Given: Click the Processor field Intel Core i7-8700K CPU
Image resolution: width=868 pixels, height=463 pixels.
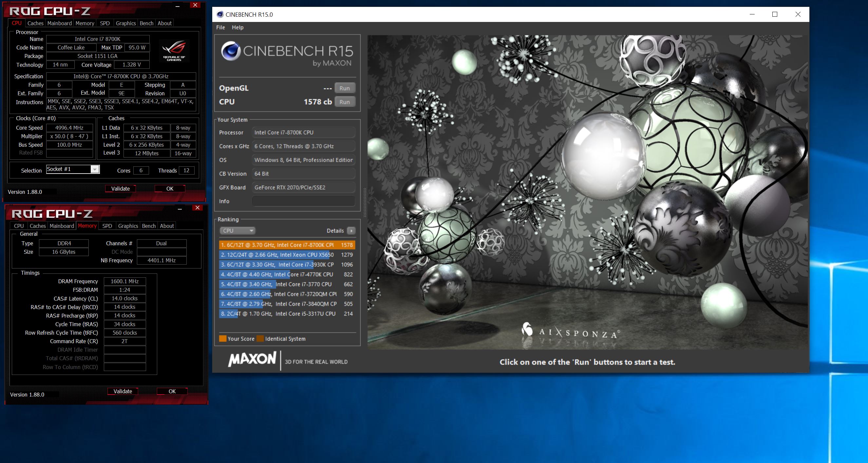Looking at the screenshot, I should coord(304,132).
